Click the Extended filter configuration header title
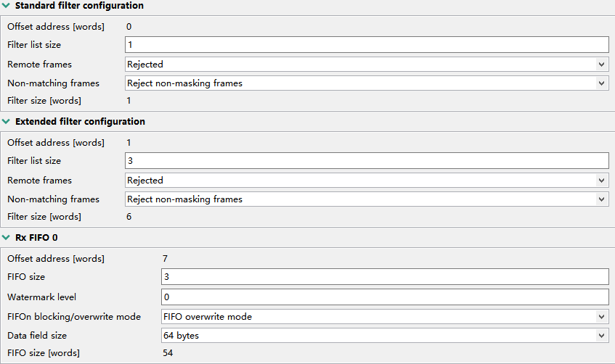This screenshot has width=615, height=364. 80,122
